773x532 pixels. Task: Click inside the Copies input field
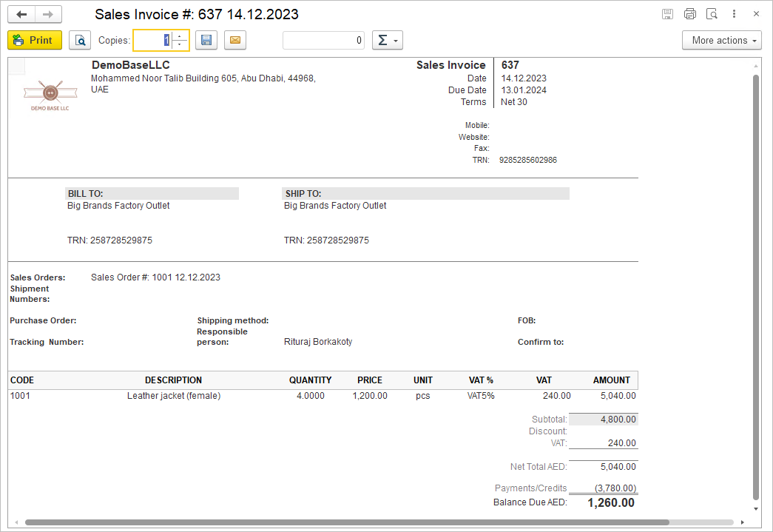pyautogui.click(x=152, y=40)
